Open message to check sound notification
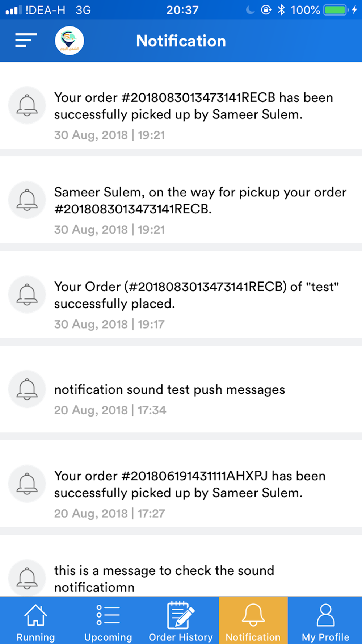This screenshot has height=644, width=362. [181, 566]
